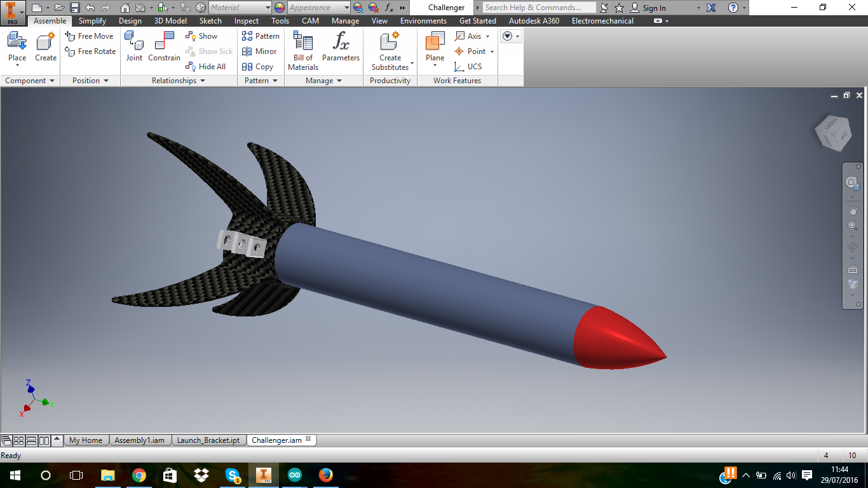
Task: Select the Pan hand tool in navigation bar
Action: pyautogui.click(x=853, y=210)
